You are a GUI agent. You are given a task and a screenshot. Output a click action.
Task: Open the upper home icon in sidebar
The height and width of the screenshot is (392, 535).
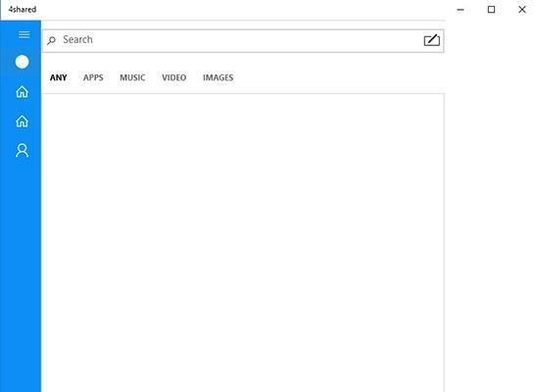click(x=23, y=92)
